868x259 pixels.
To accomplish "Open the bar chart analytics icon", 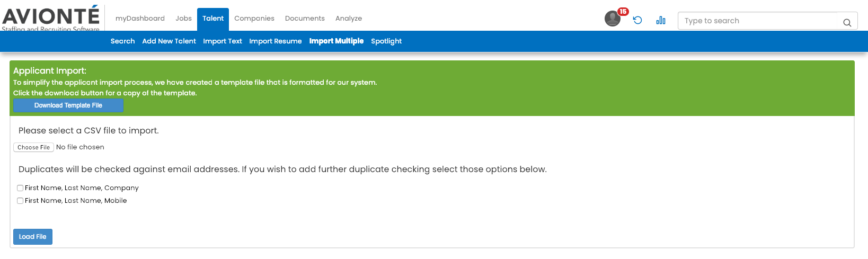I will click(661, 20).
